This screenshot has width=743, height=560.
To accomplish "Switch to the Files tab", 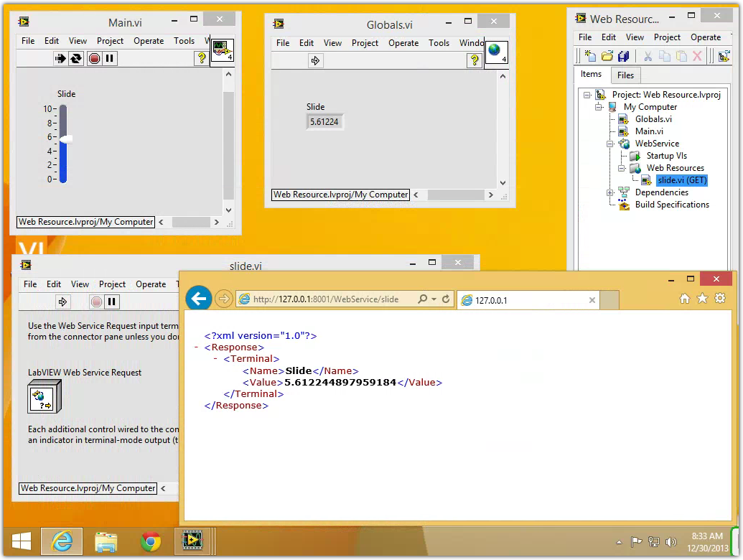I will point(625,75).
